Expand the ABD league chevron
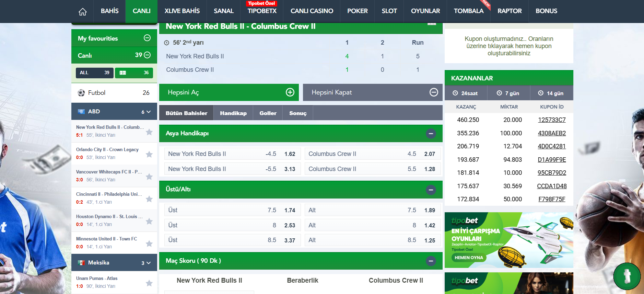Image resolution: width=644 pixels, height=294 pixels. point(149,112)
